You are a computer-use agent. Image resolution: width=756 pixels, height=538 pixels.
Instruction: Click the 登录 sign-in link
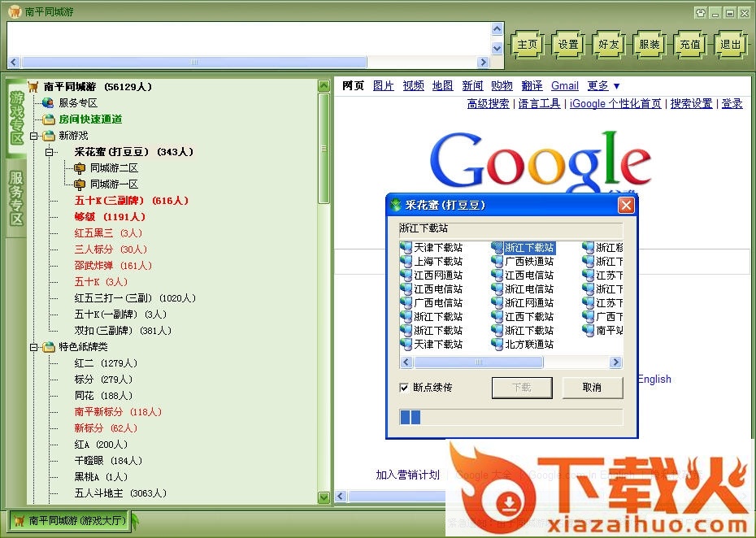coord(732,104)
